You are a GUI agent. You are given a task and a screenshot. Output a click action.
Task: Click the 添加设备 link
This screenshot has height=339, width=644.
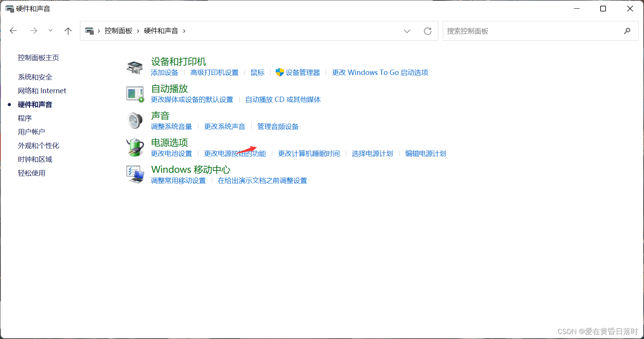165,73
